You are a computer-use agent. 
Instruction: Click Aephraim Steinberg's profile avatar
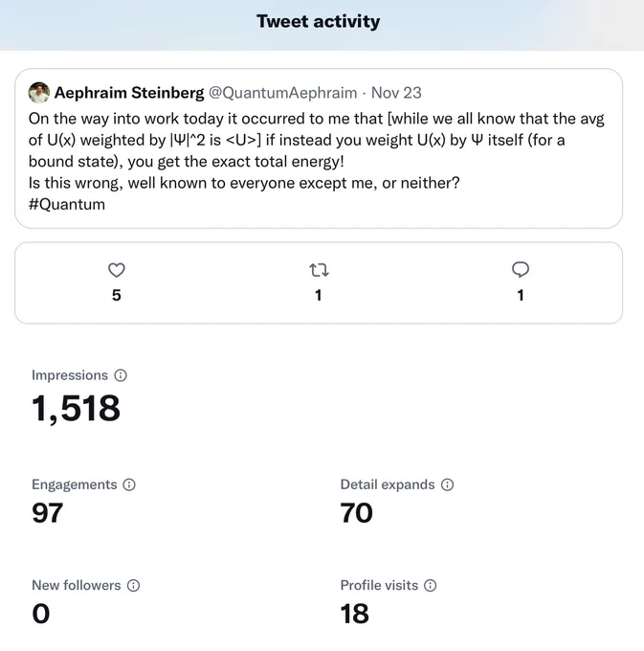click(x=39, y=92)
